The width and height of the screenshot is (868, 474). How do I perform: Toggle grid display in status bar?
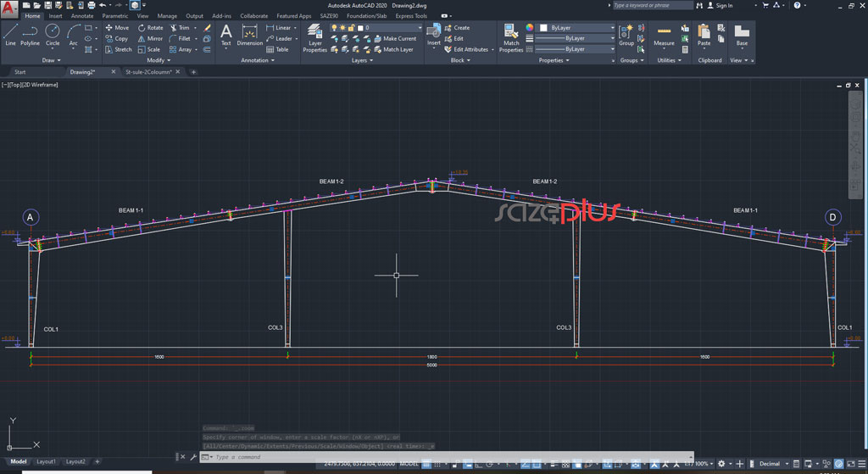click(x=426, y=464)
